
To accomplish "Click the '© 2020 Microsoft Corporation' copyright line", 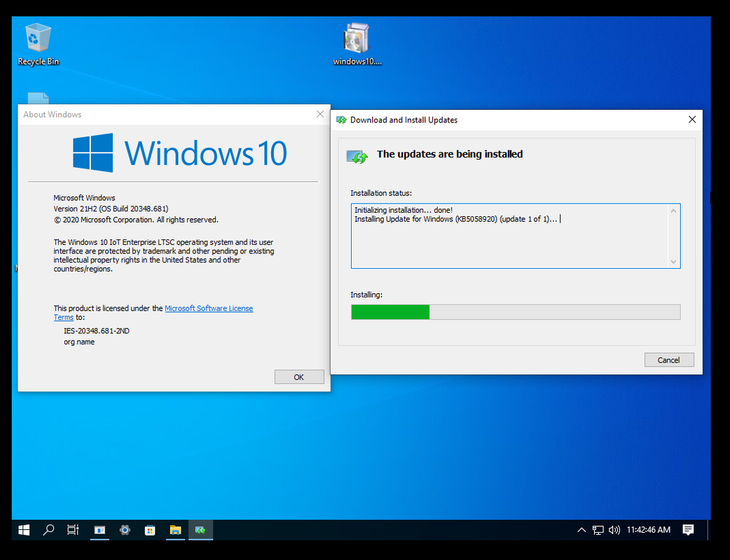I will click(136, 220).
